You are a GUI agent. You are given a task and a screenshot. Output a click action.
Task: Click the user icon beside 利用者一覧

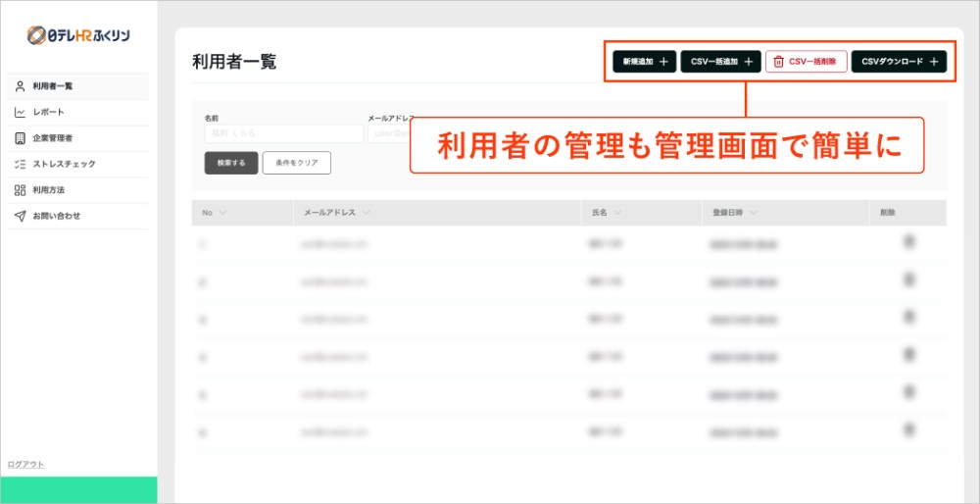pyautogui.click(x=20, y=86)
